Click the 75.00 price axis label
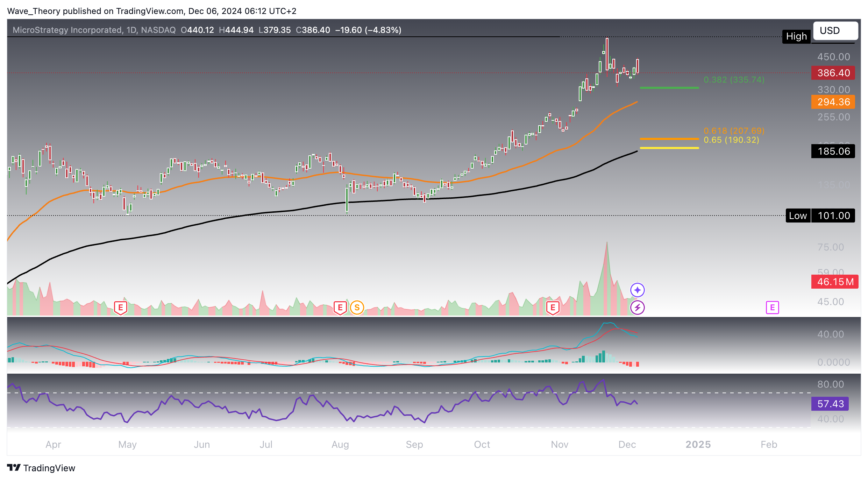Screen dimensions: 868x480 831,247
